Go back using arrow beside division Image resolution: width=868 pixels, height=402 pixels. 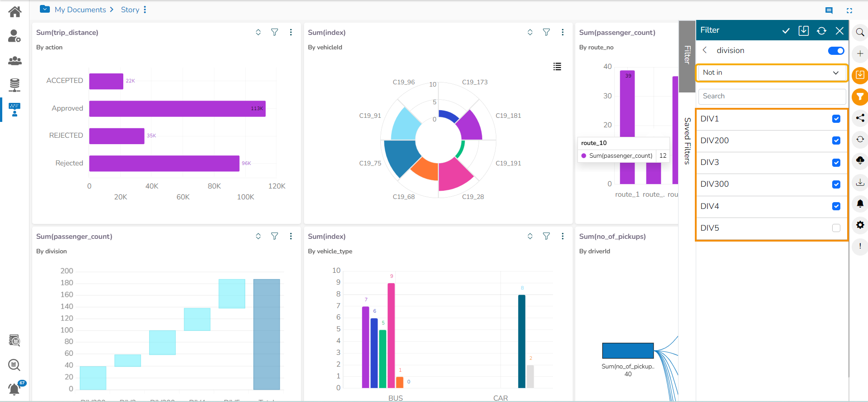(x=705, y=50)
